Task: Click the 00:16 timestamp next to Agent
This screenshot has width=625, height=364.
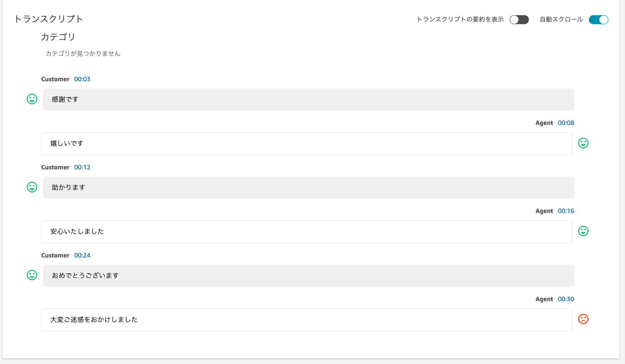Action: tap(566, 211)
